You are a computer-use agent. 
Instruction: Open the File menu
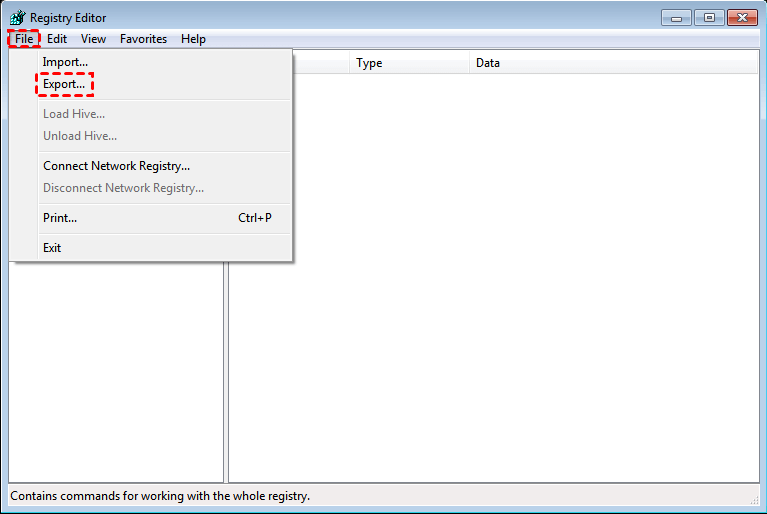tap(24, 39)
